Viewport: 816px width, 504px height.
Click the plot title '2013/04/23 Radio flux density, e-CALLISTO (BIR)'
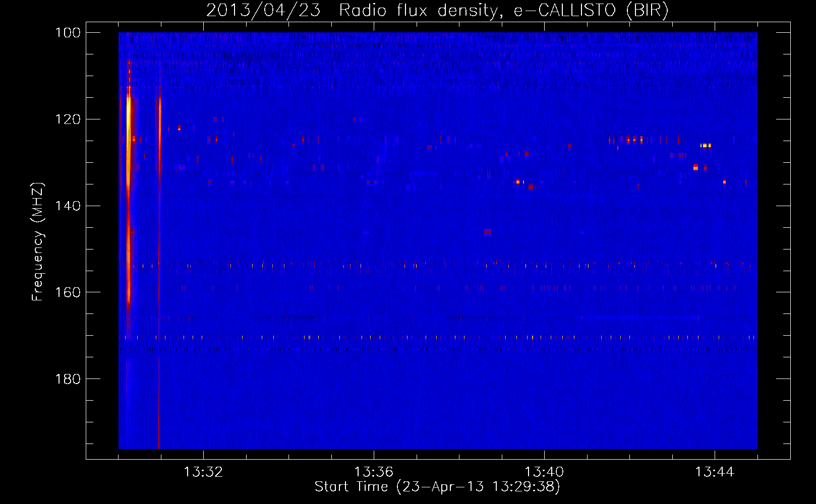tap(437, 10)
